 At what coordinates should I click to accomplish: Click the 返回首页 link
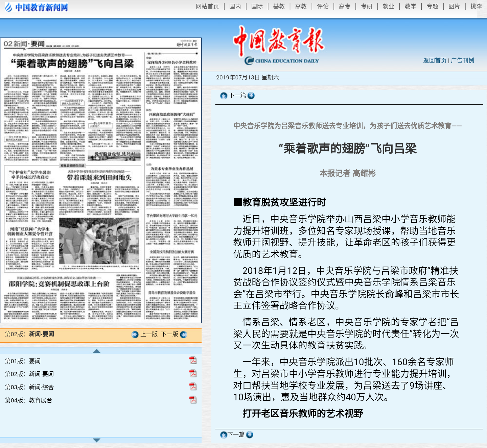pyautogui.click(x=435, y=60)
